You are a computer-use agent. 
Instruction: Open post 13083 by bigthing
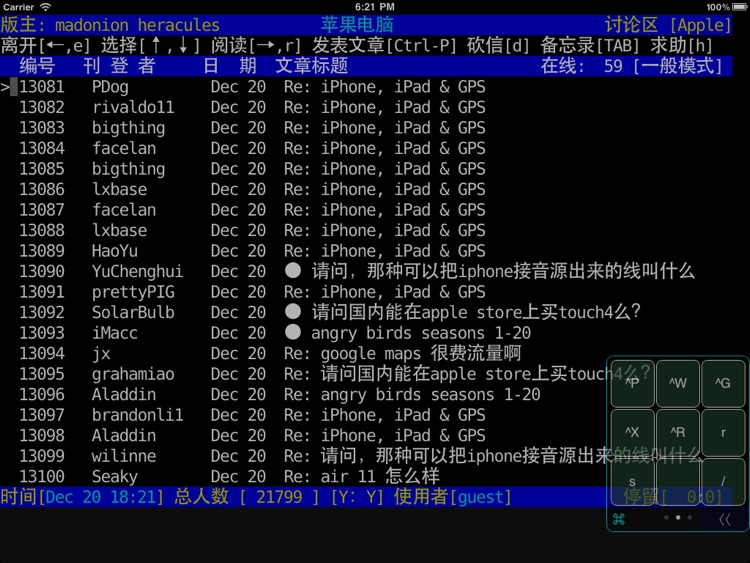click(x=366, y=128)
